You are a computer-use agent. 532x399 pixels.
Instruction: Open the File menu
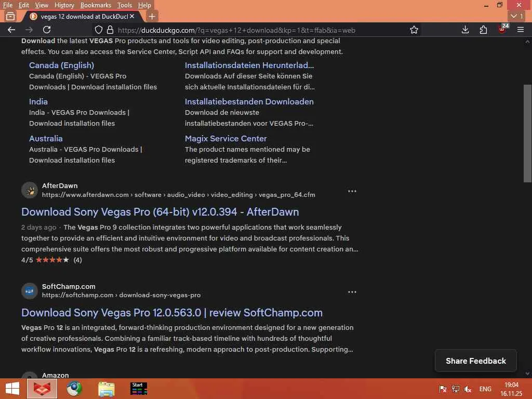tap(7, 5)
